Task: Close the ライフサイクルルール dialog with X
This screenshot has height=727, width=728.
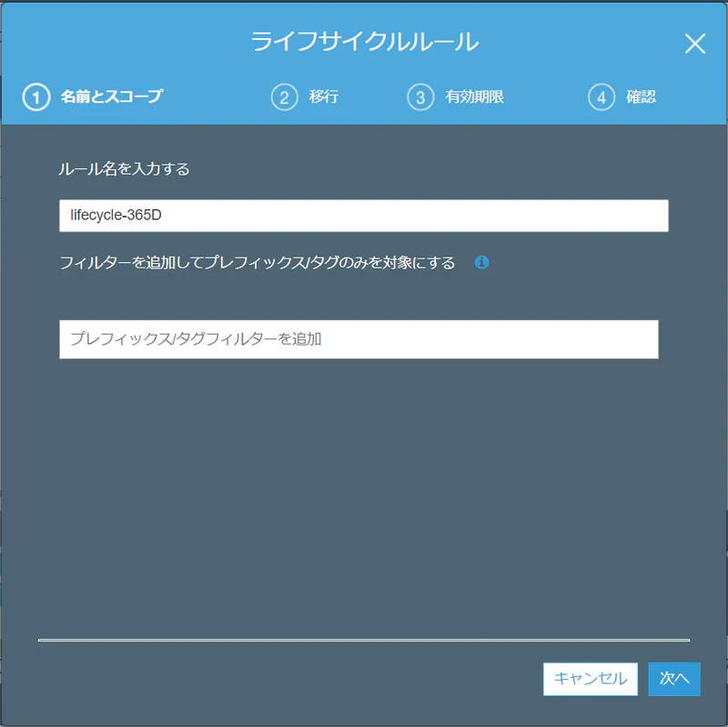Action: (694, 44)
